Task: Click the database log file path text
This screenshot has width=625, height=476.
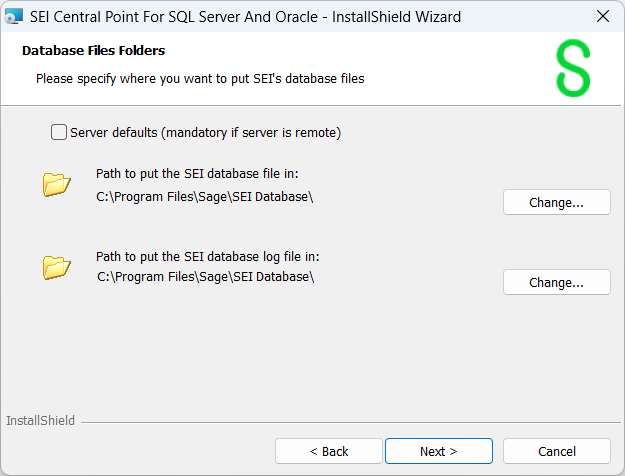Action: click(205, 276)
